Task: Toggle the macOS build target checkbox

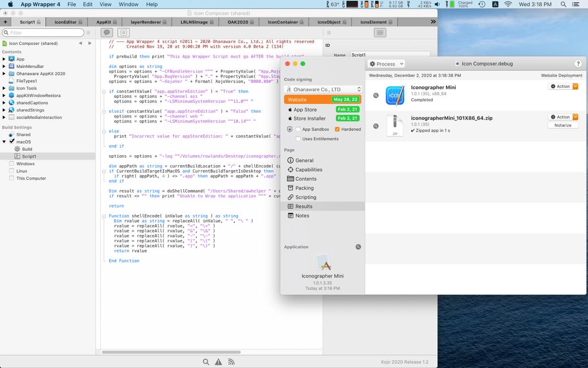Action: pos(12,142)
